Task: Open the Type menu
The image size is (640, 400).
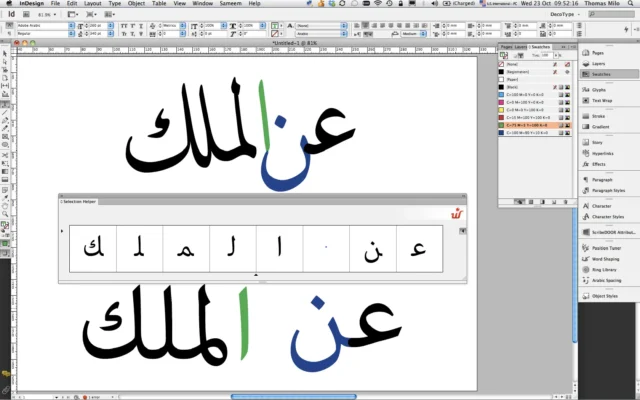Action: 115,3
